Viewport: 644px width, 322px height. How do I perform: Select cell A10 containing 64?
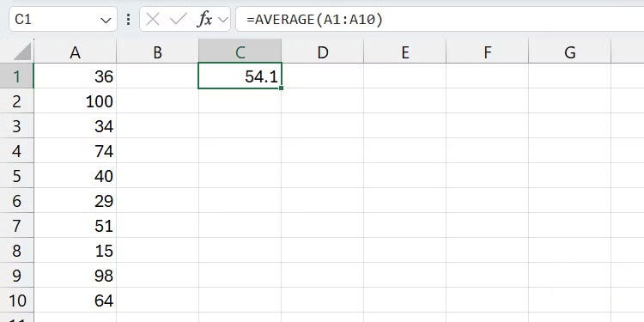pos(76,301)
